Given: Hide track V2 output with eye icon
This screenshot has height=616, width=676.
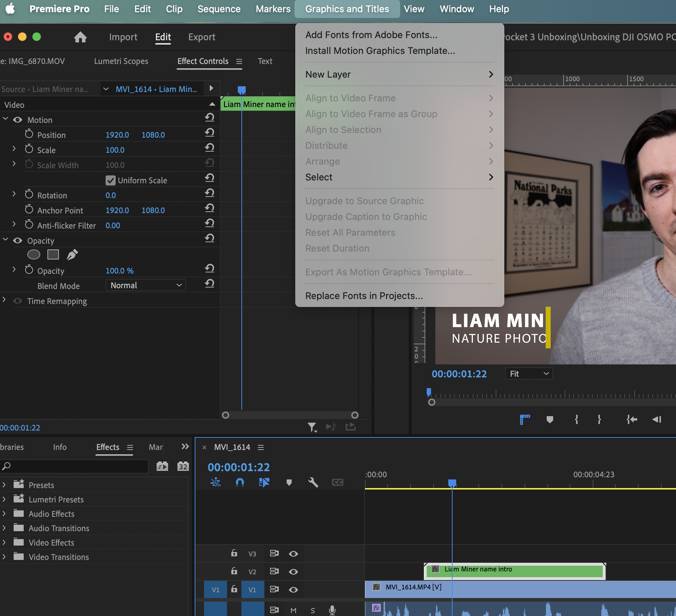Looking at the screenshot, I should (293, 572).
